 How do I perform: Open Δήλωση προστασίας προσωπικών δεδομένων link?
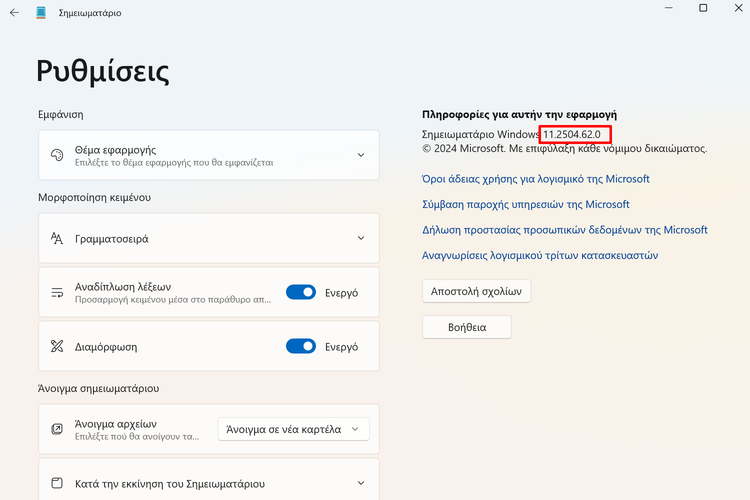pyautogui.click(x=564, y=230)
